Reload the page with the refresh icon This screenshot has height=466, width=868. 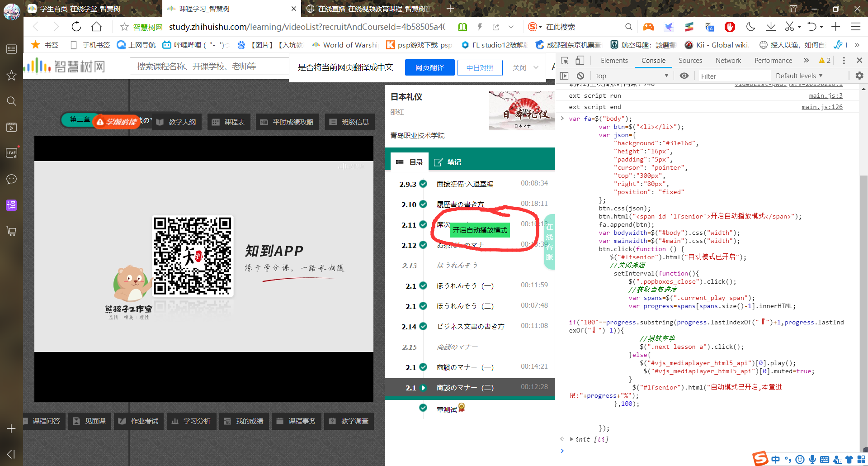tap(76, 27)
